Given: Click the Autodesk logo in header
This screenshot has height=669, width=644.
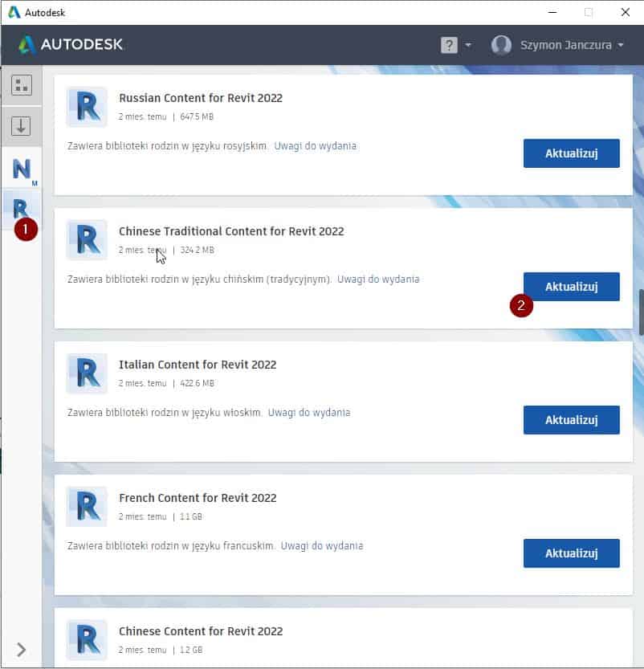Looking at the screenshot, I should click(71, 44).
